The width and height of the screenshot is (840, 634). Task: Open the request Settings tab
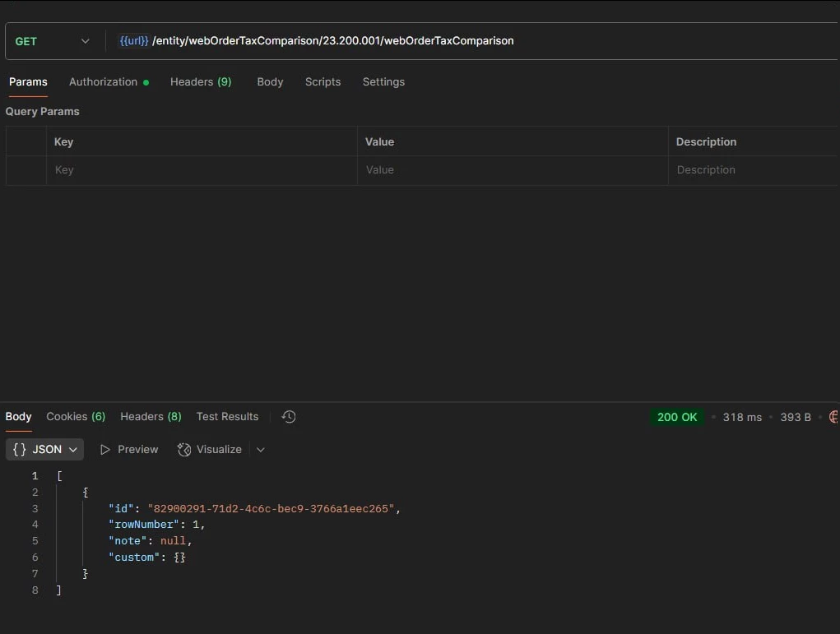pyautogui.click(x=383, y=81)
